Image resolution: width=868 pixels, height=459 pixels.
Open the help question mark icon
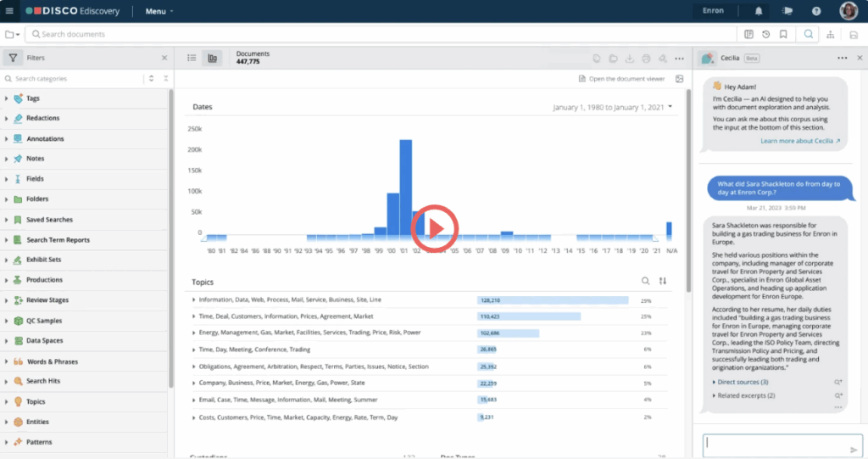point(815,11)
